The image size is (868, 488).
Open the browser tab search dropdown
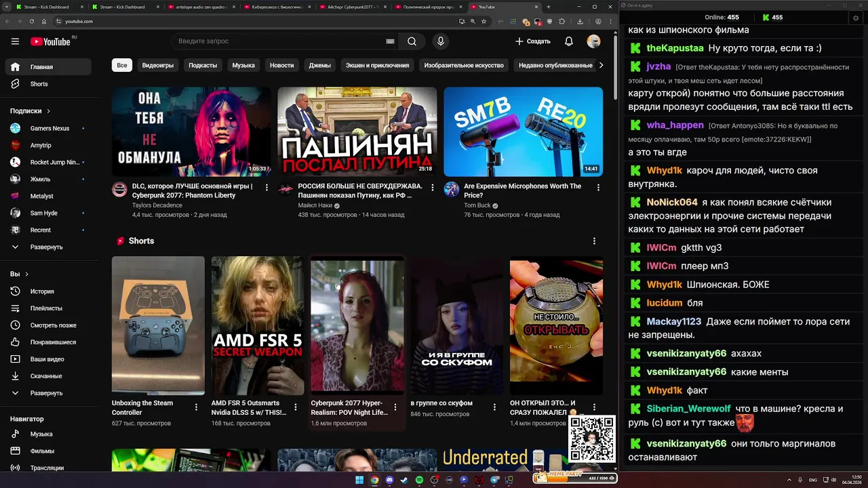[x=7, y=7]
